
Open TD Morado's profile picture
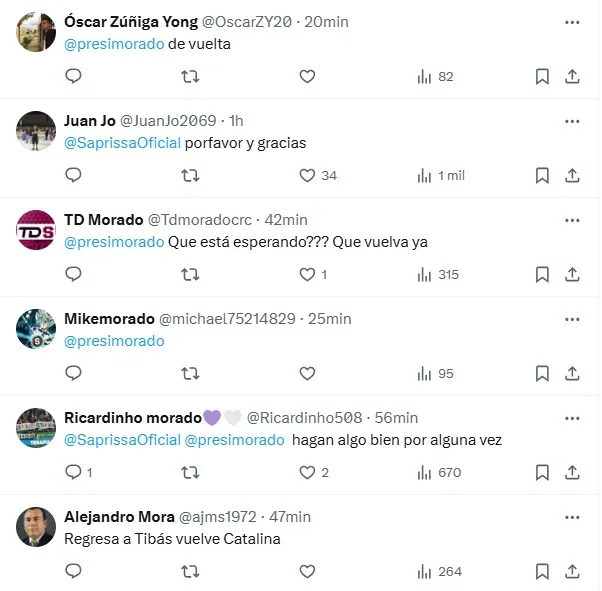pyautogui.click(x=36, y=230)
